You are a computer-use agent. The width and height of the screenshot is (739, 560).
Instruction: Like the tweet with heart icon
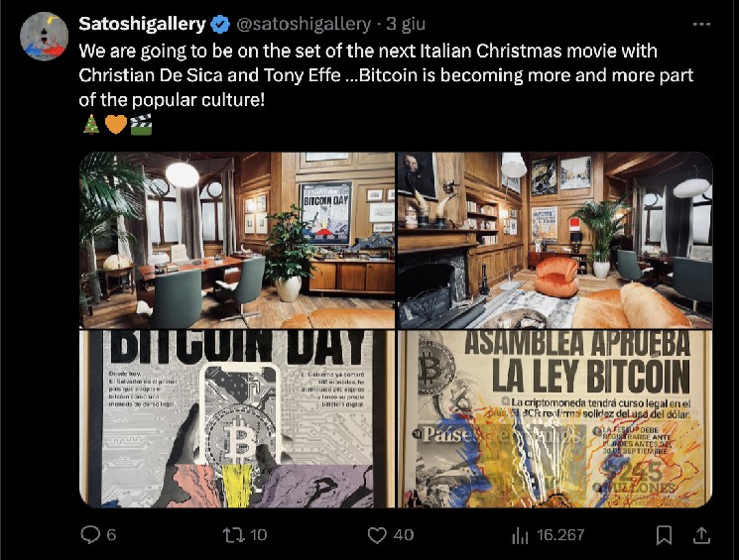click(x=377, y=535)
